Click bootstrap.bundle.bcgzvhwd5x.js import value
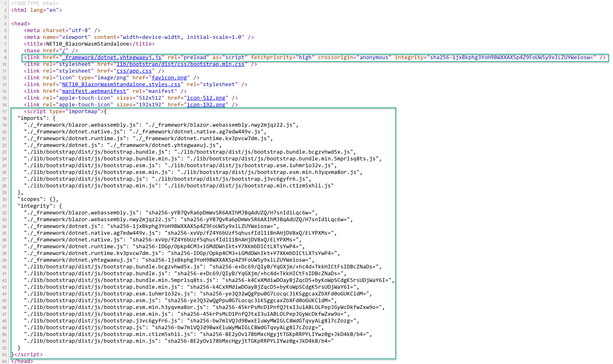613x364 pixels. click(x=263, y=152)
